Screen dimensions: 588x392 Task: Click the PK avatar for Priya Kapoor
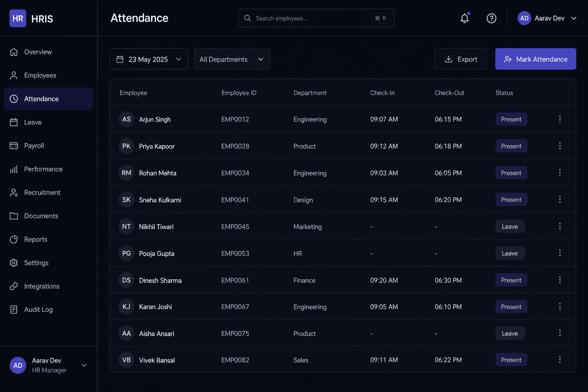click(126, 146)
